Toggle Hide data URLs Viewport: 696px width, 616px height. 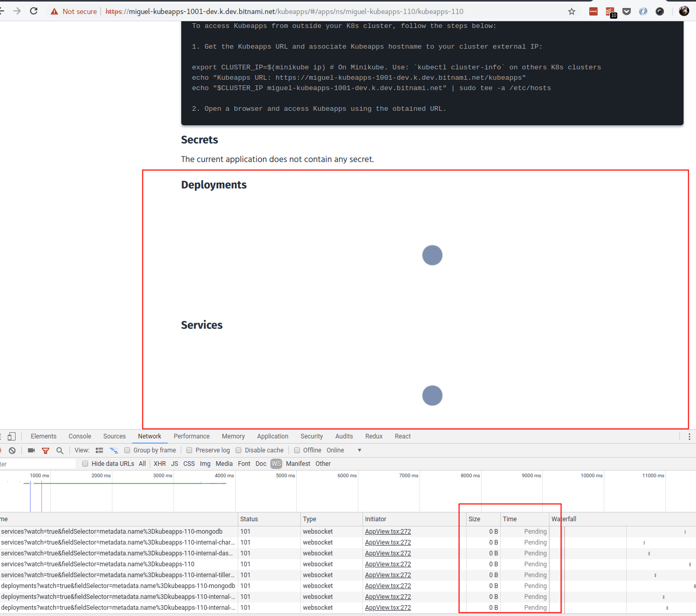(85, 463)
